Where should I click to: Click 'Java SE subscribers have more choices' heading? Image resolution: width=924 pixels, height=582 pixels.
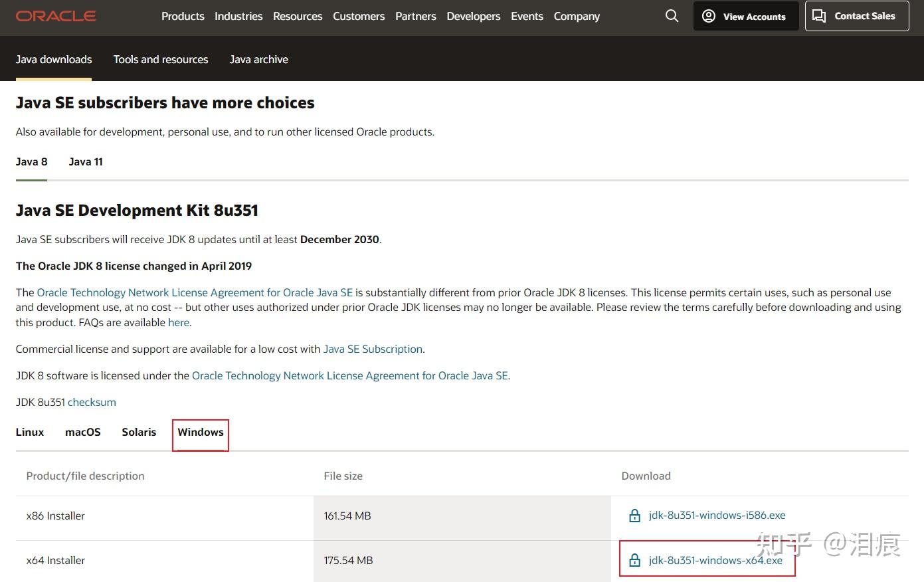coord(165,103)
